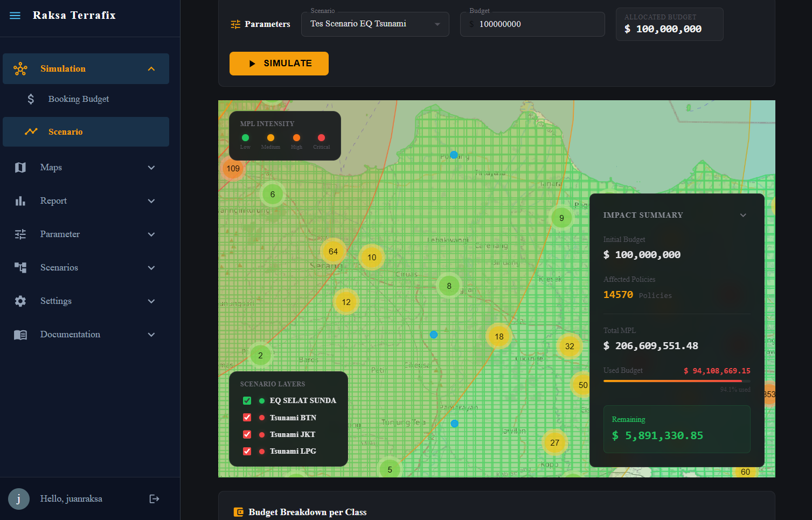
Task: Click the Allocated Budget display box
Action: point(669,24)
